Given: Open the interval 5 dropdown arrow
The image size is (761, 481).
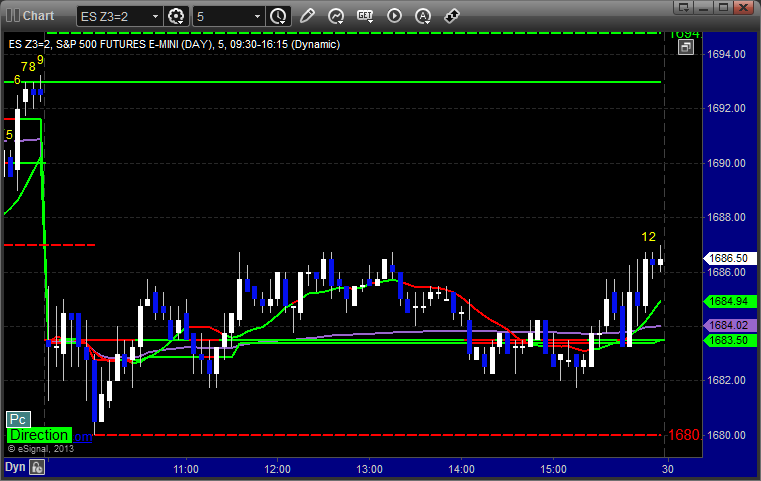Looking at the screenshot, I should coord(257,17).
